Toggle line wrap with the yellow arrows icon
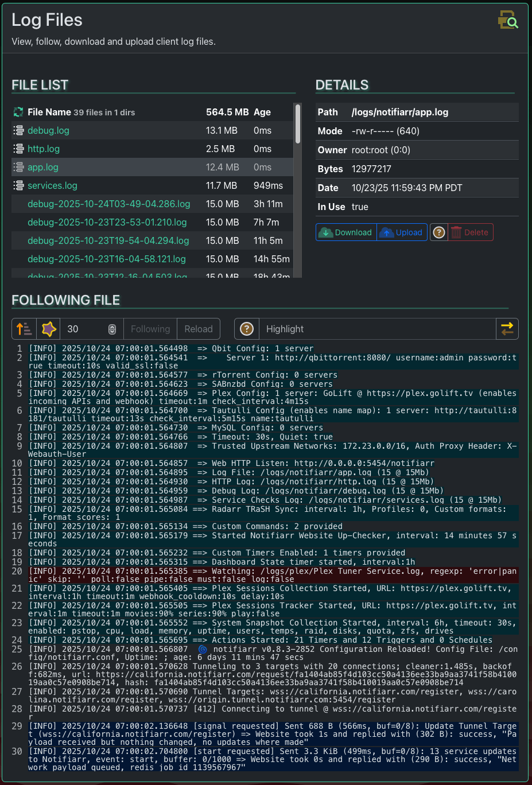Viewport: 532px width, 785px height. click(507, 329)
